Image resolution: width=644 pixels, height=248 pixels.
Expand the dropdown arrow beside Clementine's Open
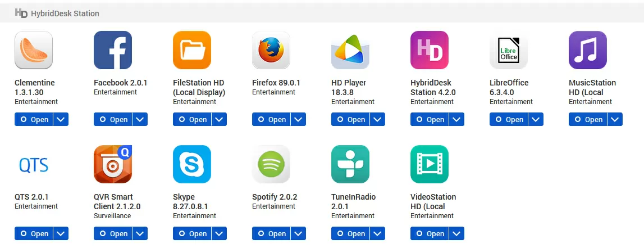(x=61, y=119)
